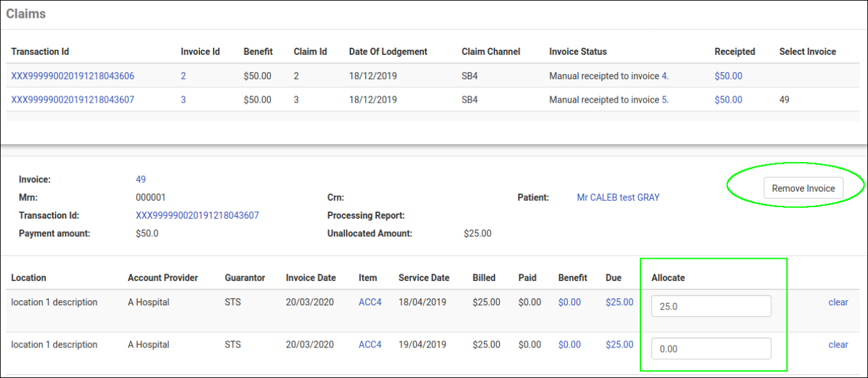Open Invoice Id 2 link
Screen dimensions: 868x378
pyautogui.click(x=184, y=76)
